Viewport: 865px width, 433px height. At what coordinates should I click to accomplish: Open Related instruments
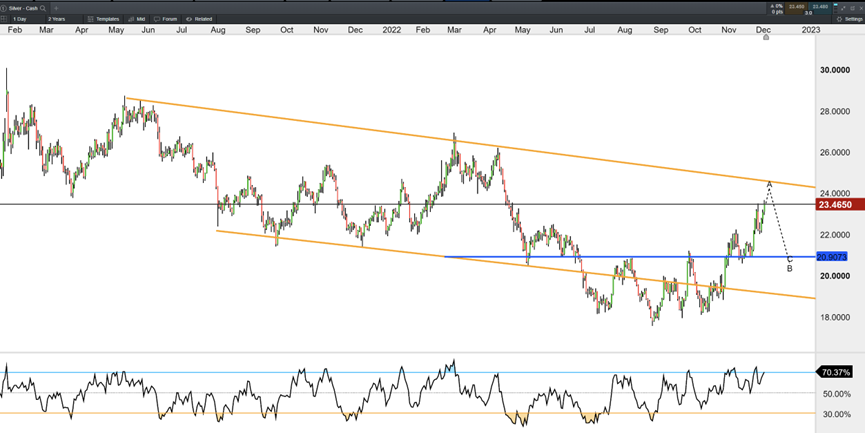[199, 19]
